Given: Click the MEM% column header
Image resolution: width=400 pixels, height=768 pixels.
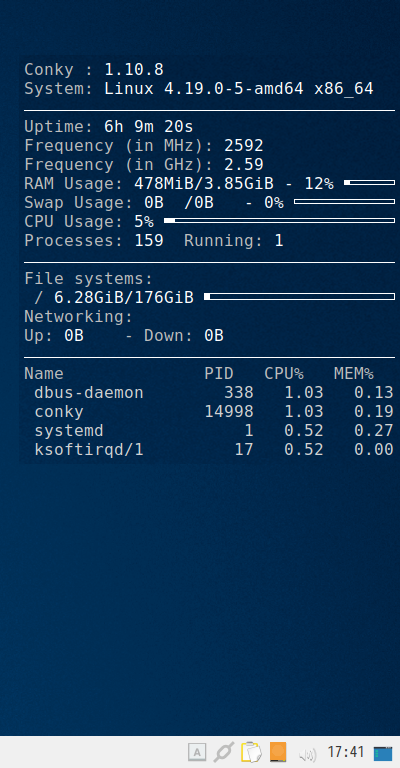Looking at the screenshot, I should 353,374.
